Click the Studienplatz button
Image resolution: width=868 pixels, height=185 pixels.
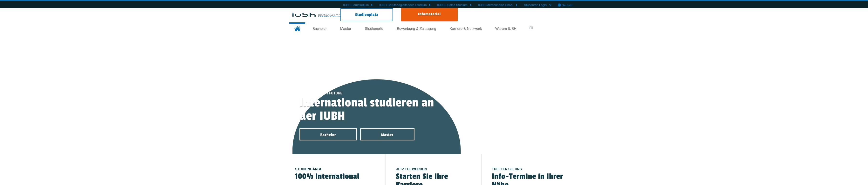[x=366, y=15]
